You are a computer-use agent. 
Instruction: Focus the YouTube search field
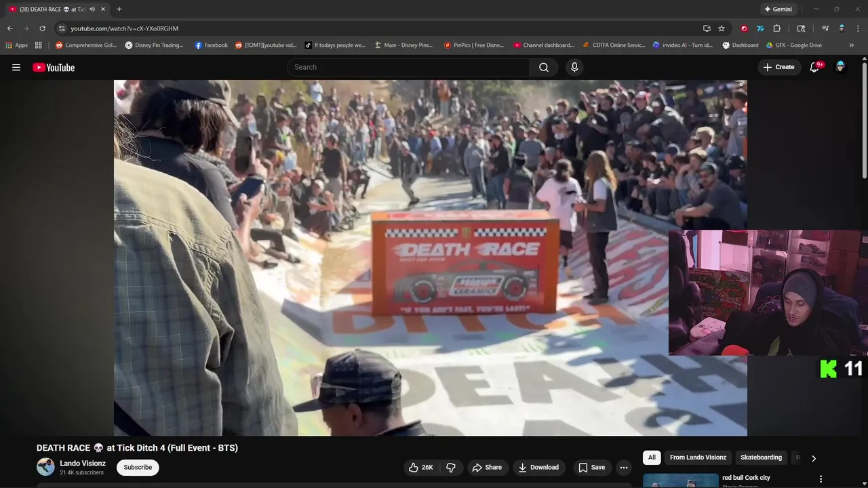[408, 67]
